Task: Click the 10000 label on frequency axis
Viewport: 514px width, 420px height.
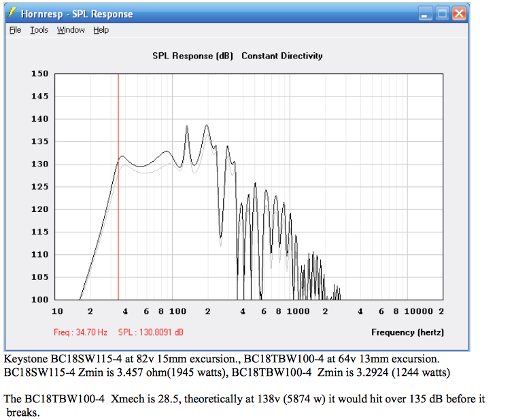Action: tap(419, 311)
